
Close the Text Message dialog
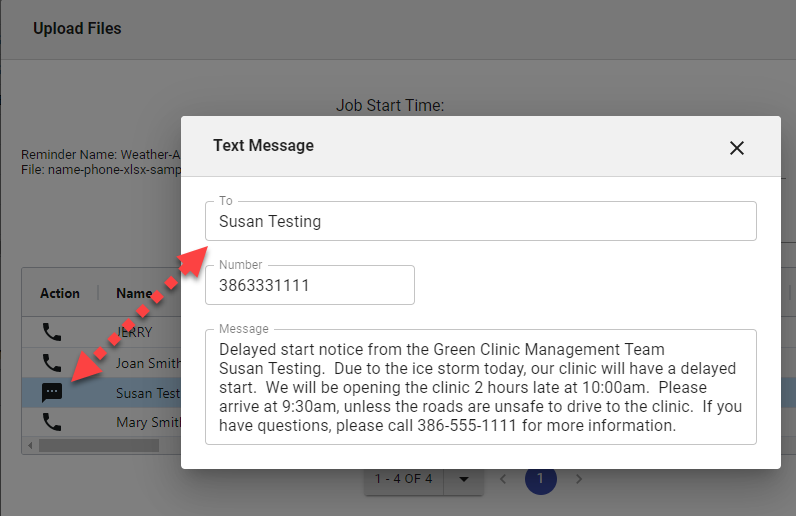pos(737,148)
